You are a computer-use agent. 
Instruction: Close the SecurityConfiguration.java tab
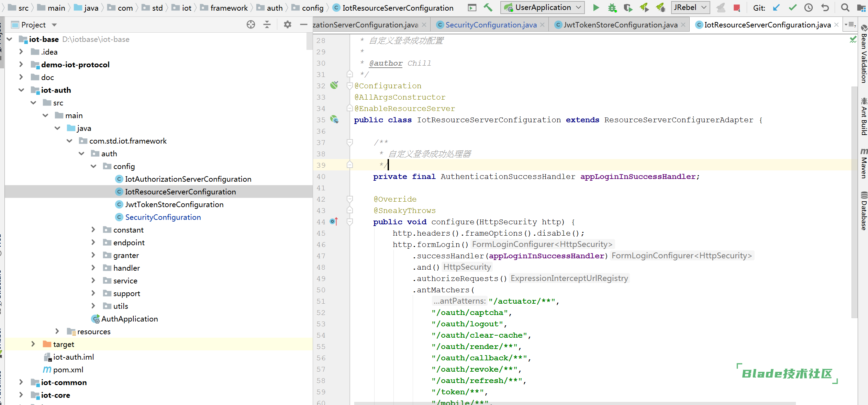click(x=543, y=25)
